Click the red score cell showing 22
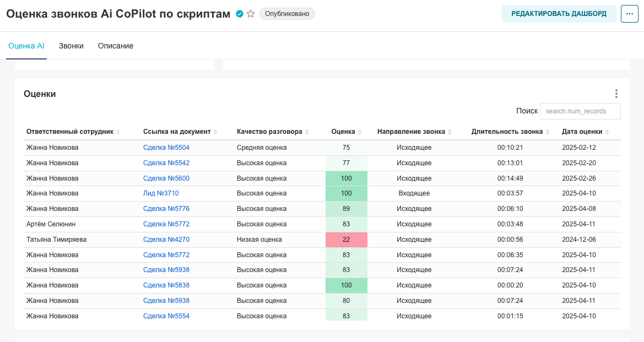Viewport: 644px width, 342px height. 346,240
